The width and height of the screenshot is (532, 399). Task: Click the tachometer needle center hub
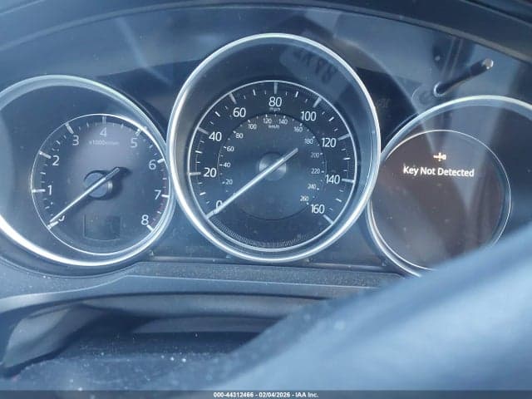99,185
